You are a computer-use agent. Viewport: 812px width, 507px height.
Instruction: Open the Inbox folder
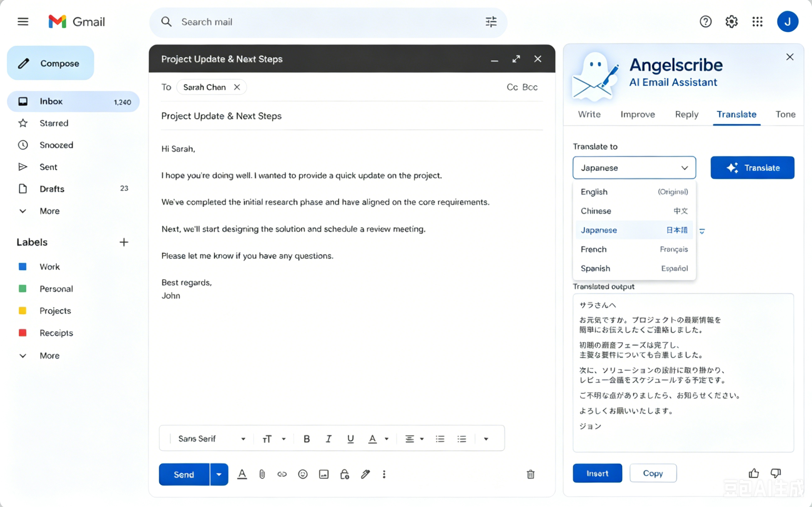coord(73,101)
